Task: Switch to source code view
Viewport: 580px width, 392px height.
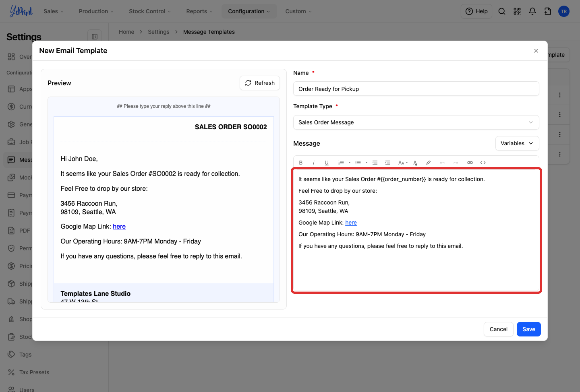Action: click(483, 163)
